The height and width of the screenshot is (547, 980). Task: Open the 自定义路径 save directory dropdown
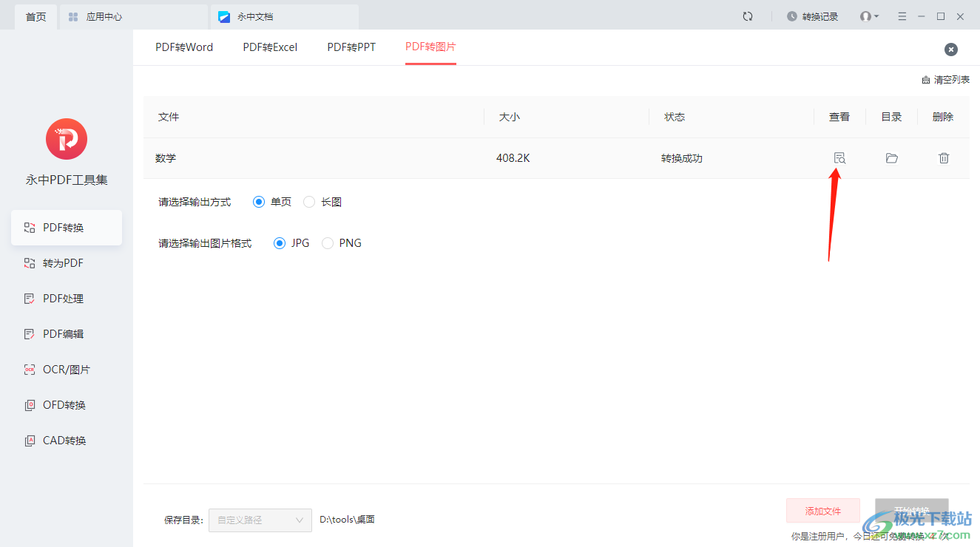pos(260,520)
